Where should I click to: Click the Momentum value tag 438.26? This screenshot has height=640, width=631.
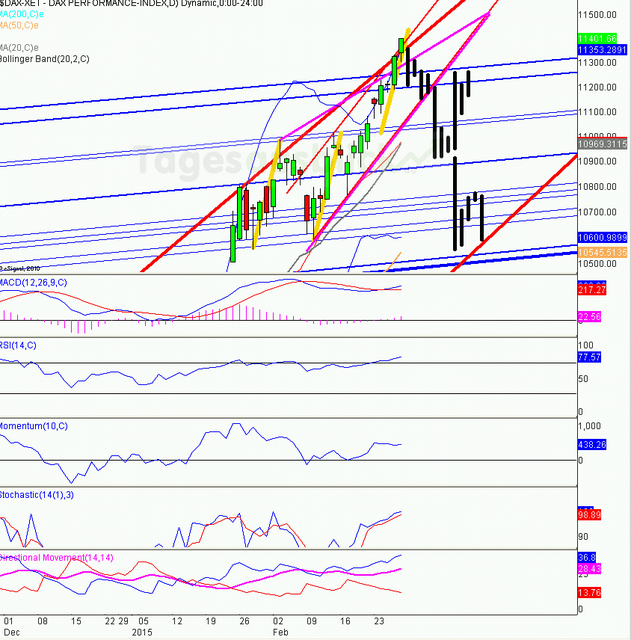pos(593,448)
